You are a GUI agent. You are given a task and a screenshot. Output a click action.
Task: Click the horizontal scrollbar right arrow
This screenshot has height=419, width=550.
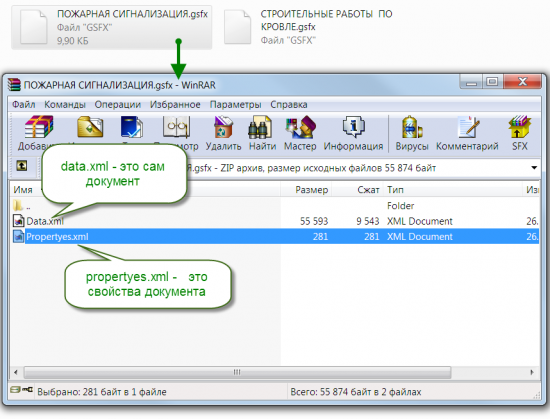(x=532, y=372)
